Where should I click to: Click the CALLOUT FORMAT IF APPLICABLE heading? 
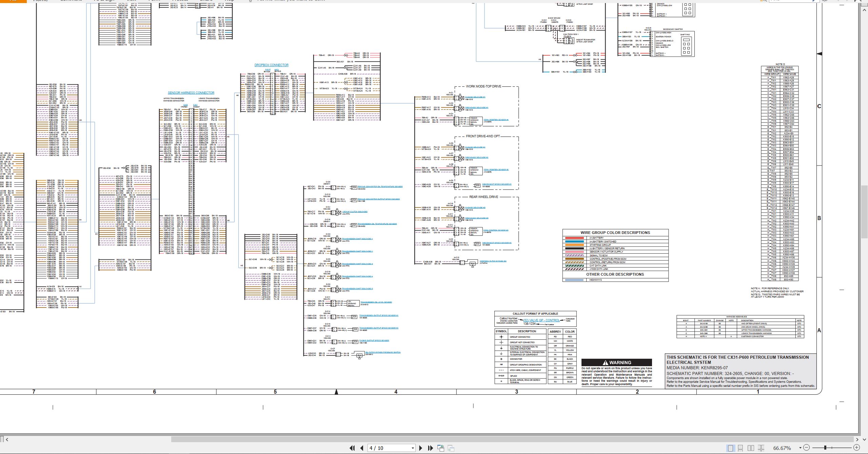tap(535, 314)
